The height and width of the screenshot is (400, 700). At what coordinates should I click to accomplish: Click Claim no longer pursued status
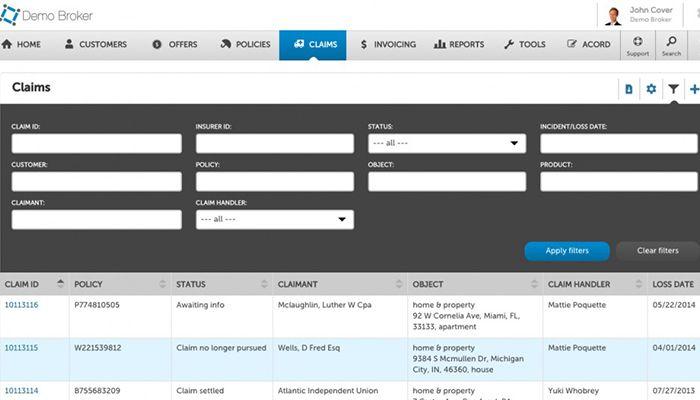tap(221, 348)
